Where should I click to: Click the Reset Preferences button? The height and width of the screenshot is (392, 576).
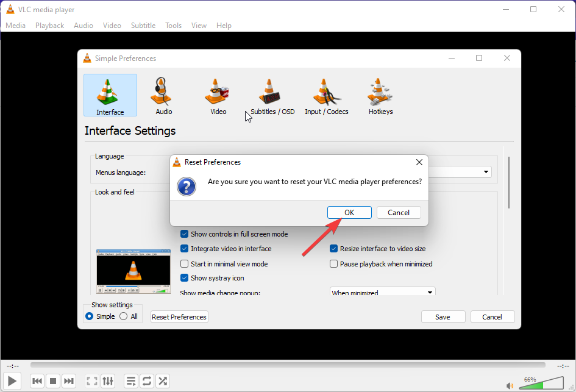tap(179, 316)
